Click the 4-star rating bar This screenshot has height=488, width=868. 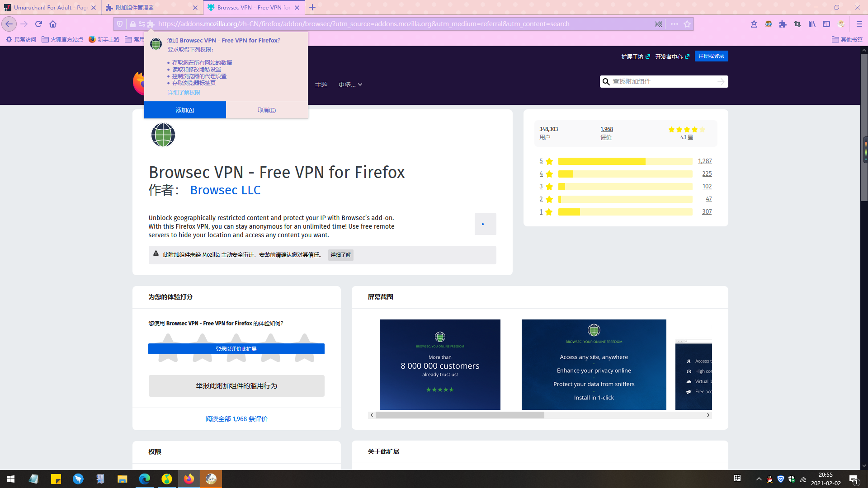click(x=625, y=174)
